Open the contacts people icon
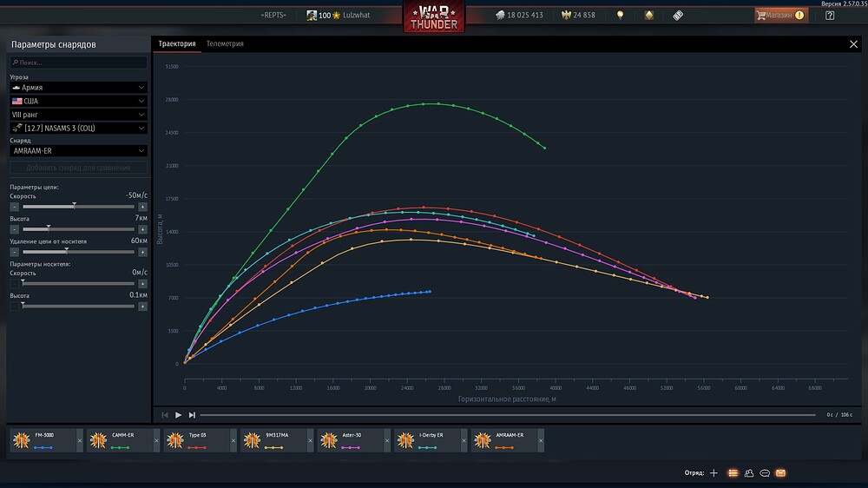868x488 pixels. click(749, 472)
